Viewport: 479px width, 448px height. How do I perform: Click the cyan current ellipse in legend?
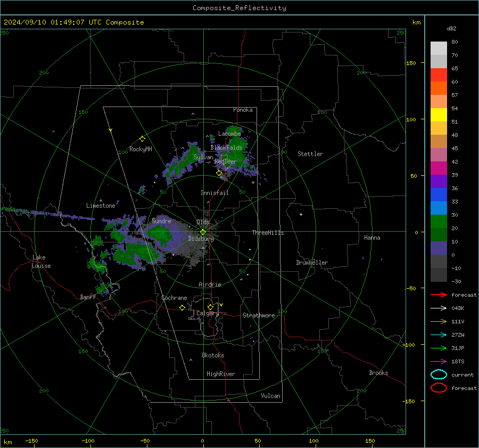(439, 374)
